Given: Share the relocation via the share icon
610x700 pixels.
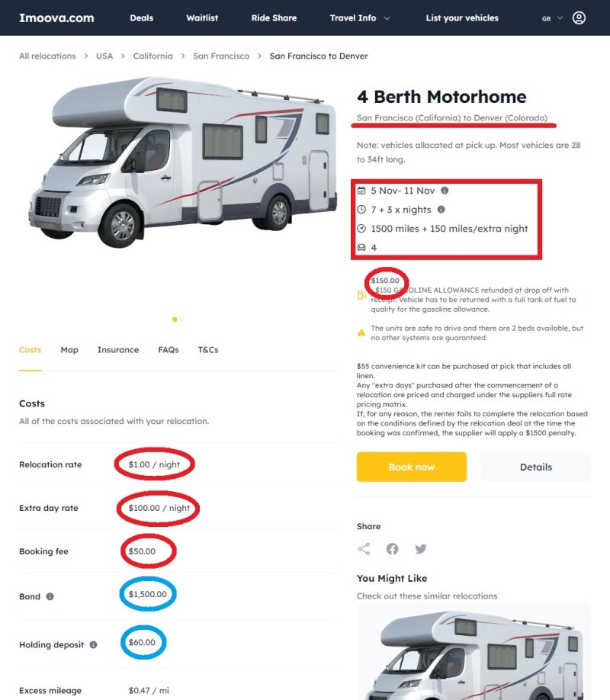Looking at the screenshot, I should 364,549.
